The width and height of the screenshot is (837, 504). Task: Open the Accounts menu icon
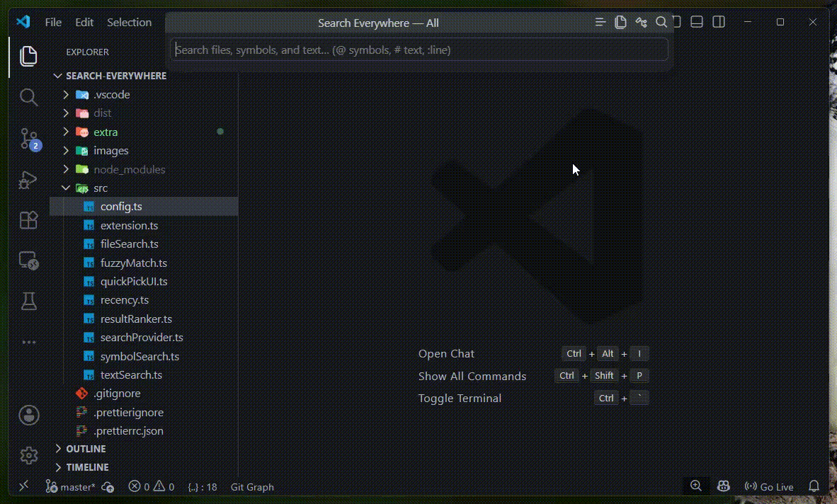pyautogui.click(x=29, y=415)
